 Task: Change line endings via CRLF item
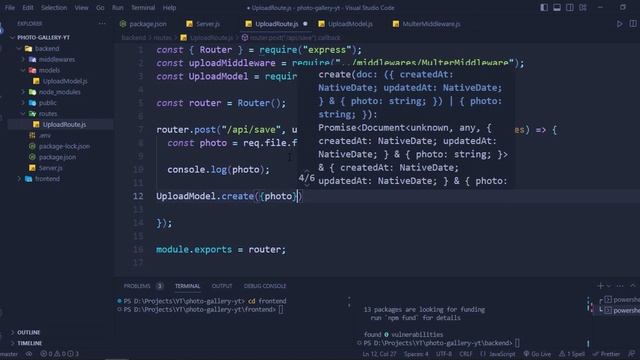point(466,354)
